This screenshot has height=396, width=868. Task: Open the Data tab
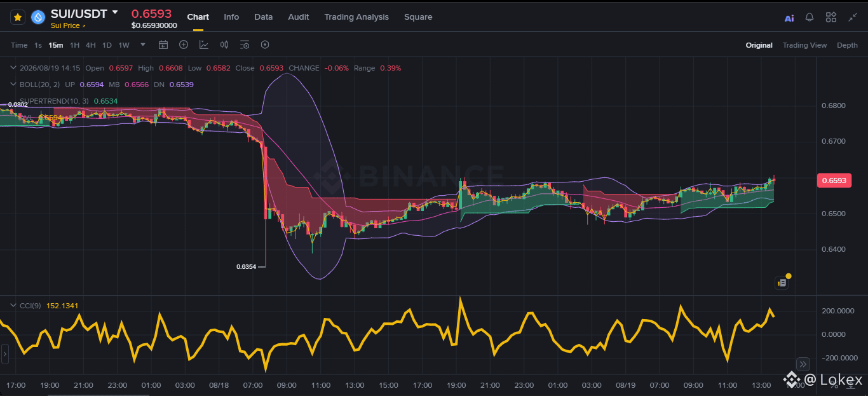pos(264,17)
